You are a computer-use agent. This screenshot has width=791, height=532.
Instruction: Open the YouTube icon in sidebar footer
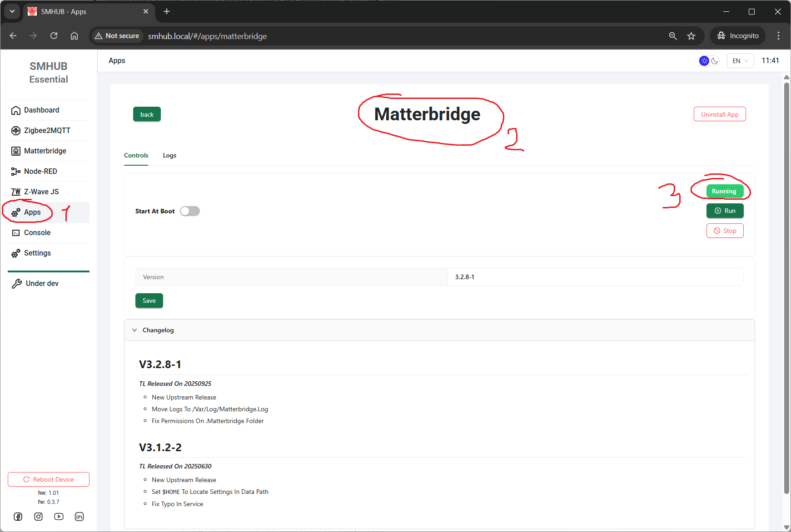click(x=59, y=517)
